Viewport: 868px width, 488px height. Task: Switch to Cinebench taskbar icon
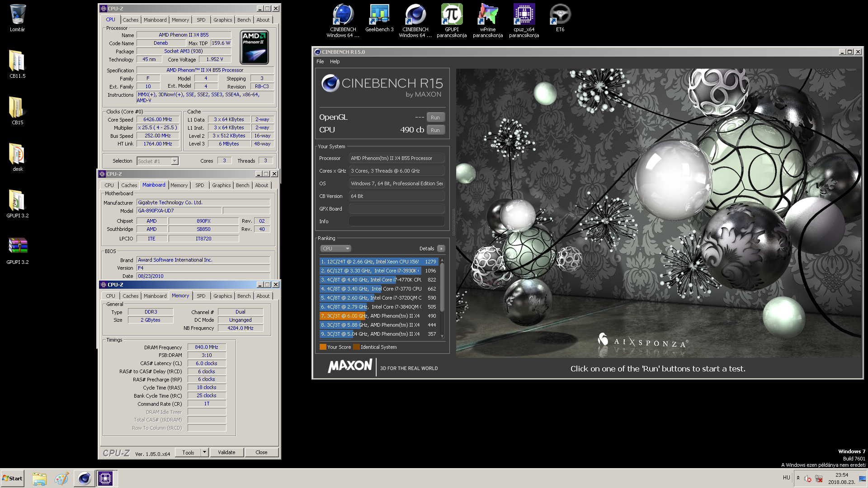pyautogui.click(x=84, y=479)
